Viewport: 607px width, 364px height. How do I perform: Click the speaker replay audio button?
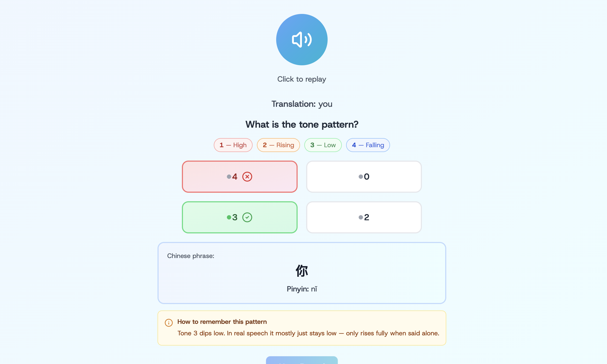(x=302, y=40)
